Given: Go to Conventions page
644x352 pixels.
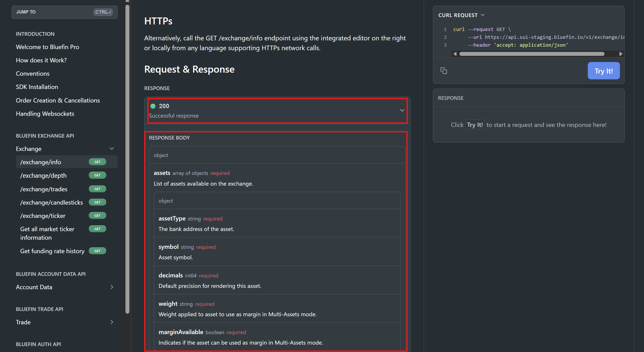Looking at the screenshot, I should [x=33, y=73].
